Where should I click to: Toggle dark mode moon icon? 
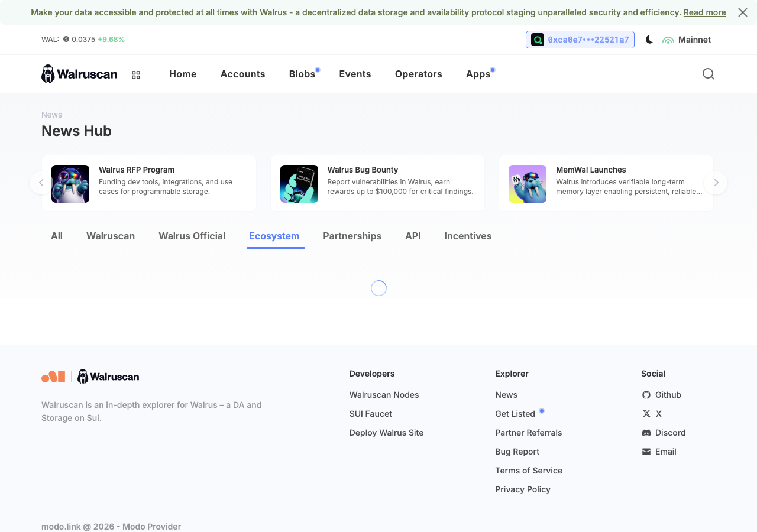click(x=649, y=40)
